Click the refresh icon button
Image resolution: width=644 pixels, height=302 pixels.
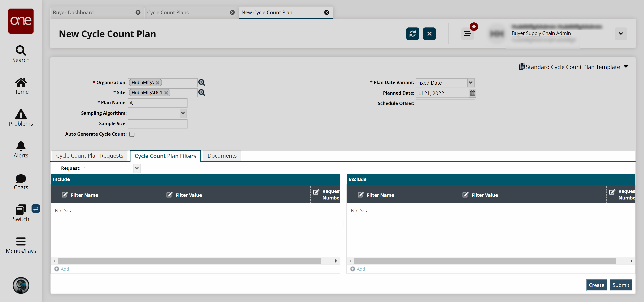click(x=412, y=34)
